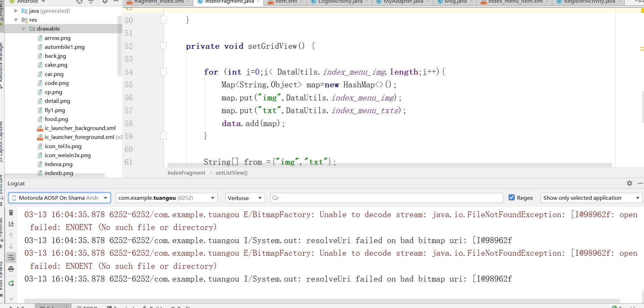This screenshot has height=308, width=644.
Task: Expand the java (generated) folder
Action: pyautogui.click(x=16, y=11)
